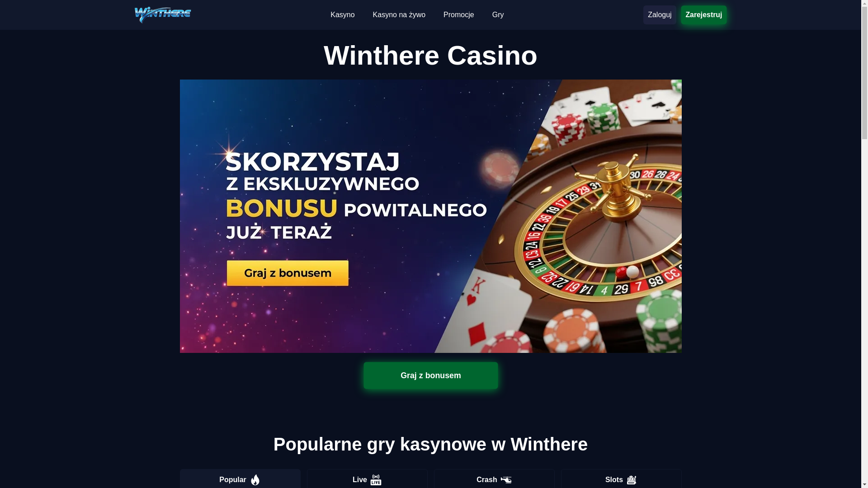
Task: Click the green Zarejestruj button
Action: coord(703,15)
